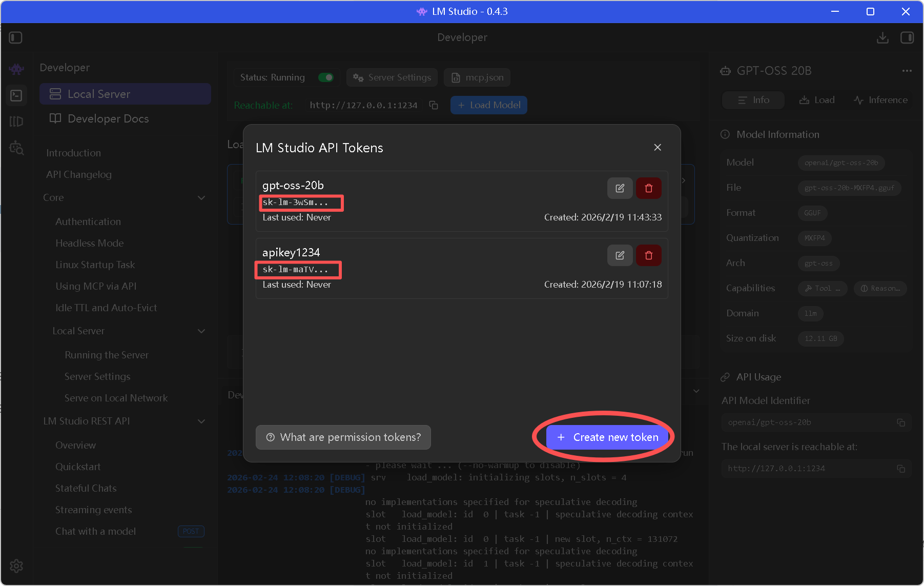Viewport: 924px width, 586px height.
Task: Toggle the right sidebar panel icon
Action: (907, 37)
